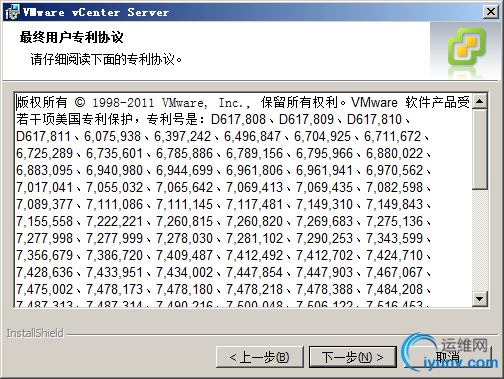Click patent number 7,356,679
Image resolution: width=504 pixels, height=379 pixels.
[x=44, y=255]
